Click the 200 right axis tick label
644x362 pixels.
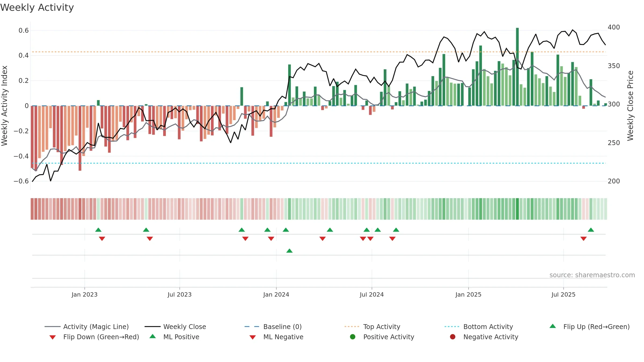tap(614, 181)
